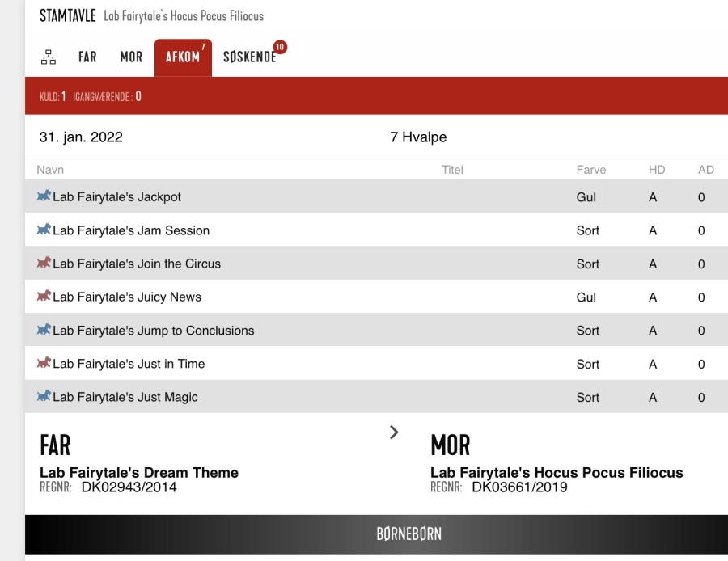This screenshot has width=728, height=561.
Task: Sort by the Farve column header
Action: (590, 170)
